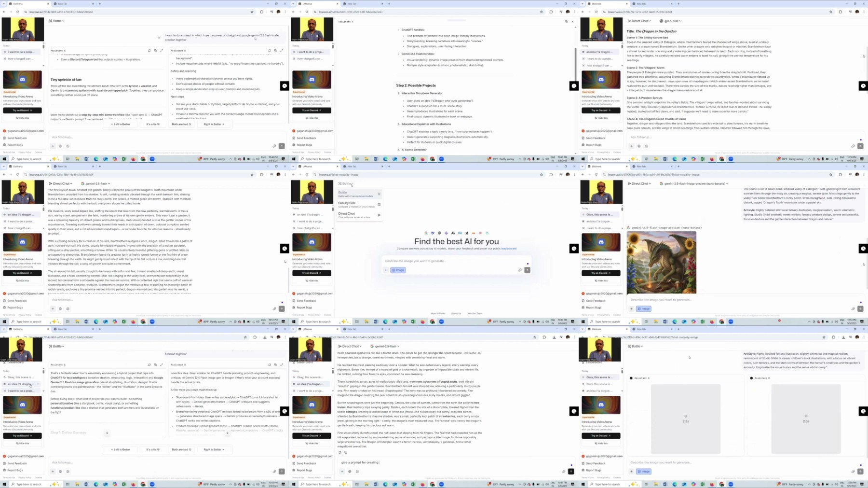The height and width of the screenshot is (488, 868).
Task: Open gemini-2.5-flash dropdown in 'first rays of dawn' window
Action: [x=95, y=183]
